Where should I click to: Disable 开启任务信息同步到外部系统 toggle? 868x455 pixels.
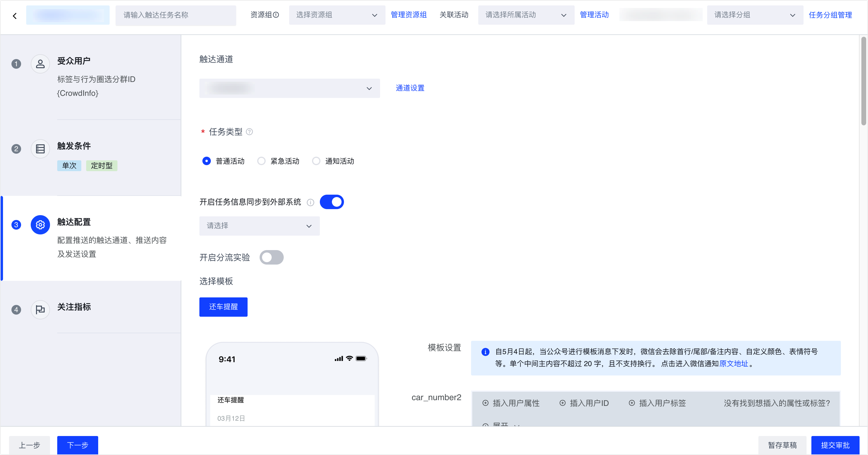click(x=332, y=202)
